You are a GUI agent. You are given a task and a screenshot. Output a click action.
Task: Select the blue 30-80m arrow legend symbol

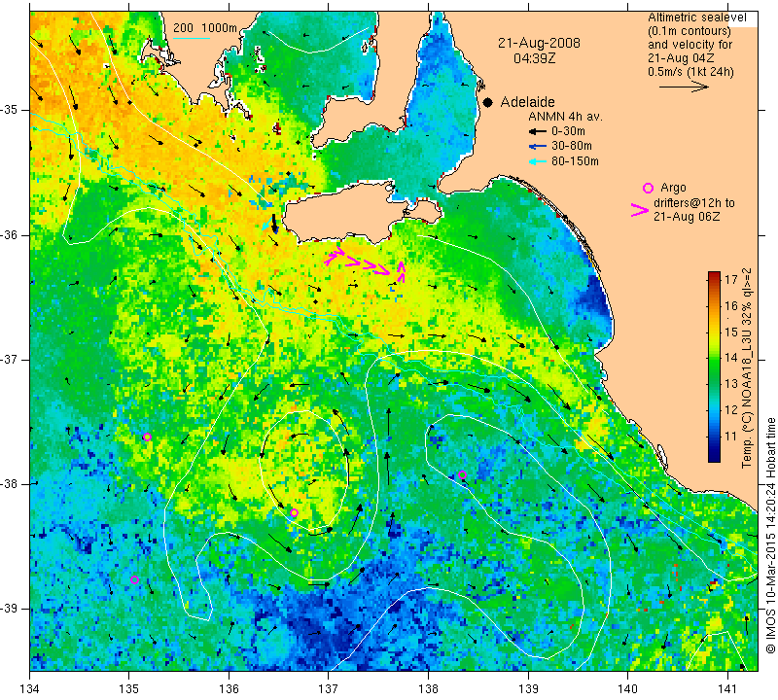click(x=538, y=147)
